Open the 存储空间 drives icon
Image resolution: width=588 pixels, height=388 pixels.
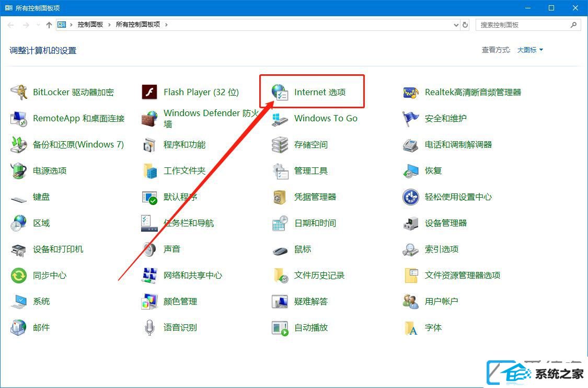[280, 145]
